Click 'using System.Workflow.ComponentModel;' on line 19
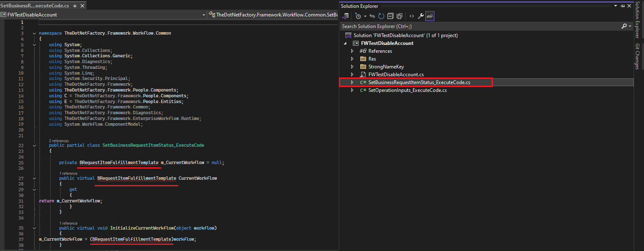The image size is (644, 251). (x=96, y=124)
